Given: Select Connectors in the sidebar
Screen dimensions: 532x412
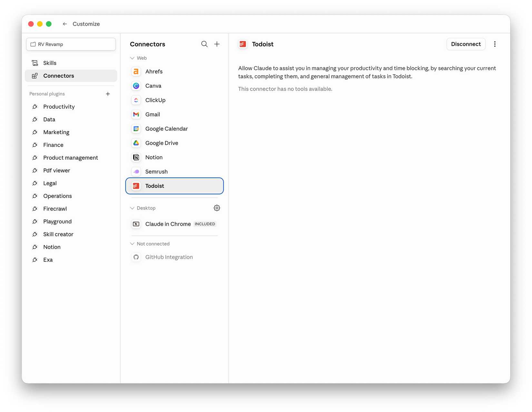Looking at the screenshot, I should (71, 76).
